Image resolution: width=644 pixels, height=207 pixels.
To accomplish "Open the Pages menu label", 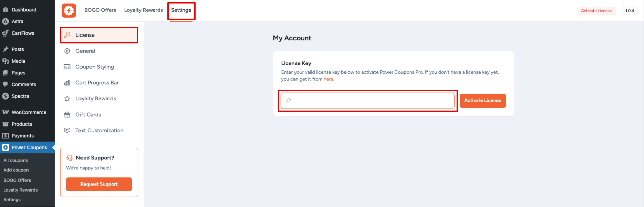I will (x=18, y=73).
